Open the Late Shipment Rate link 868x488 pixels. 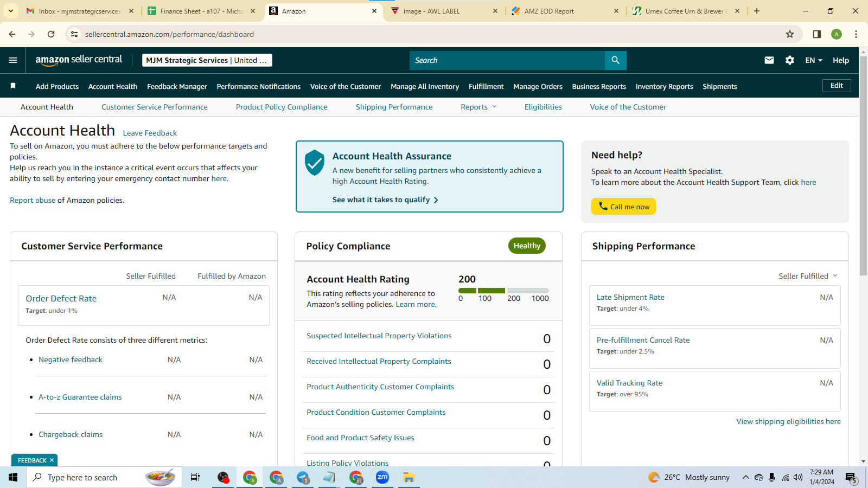coord(630,297)
